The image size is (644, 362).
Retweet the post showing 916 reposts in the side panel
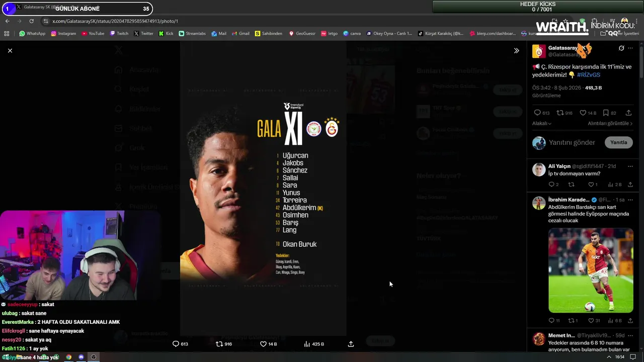click(x=565, y=113)
